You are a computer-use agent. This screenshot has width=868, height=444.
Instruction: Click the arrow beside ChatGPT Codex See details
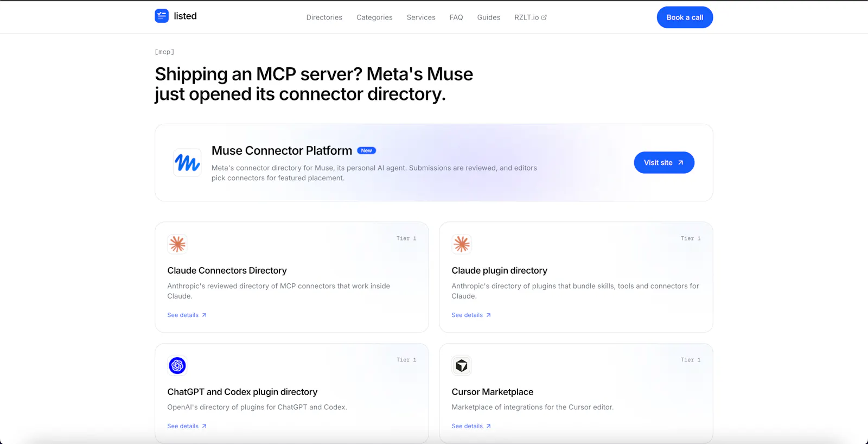coord(204,427)
